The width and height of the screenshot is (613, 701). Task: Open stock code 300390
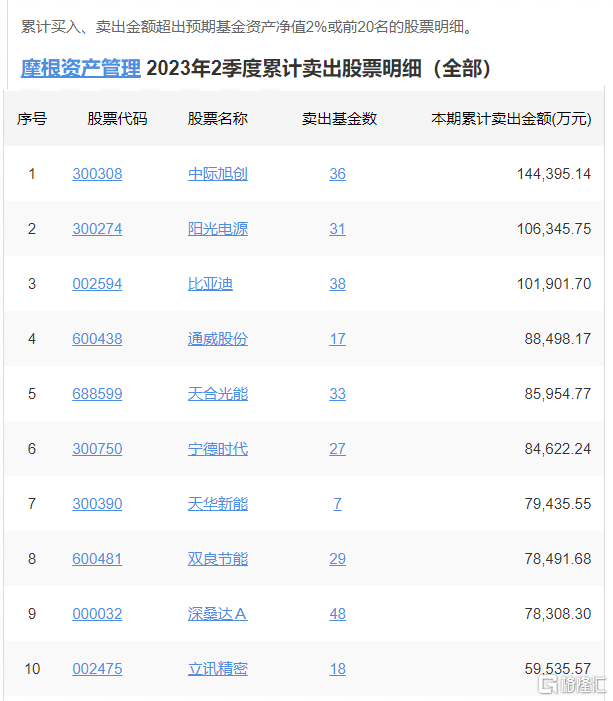click(97, 504)
